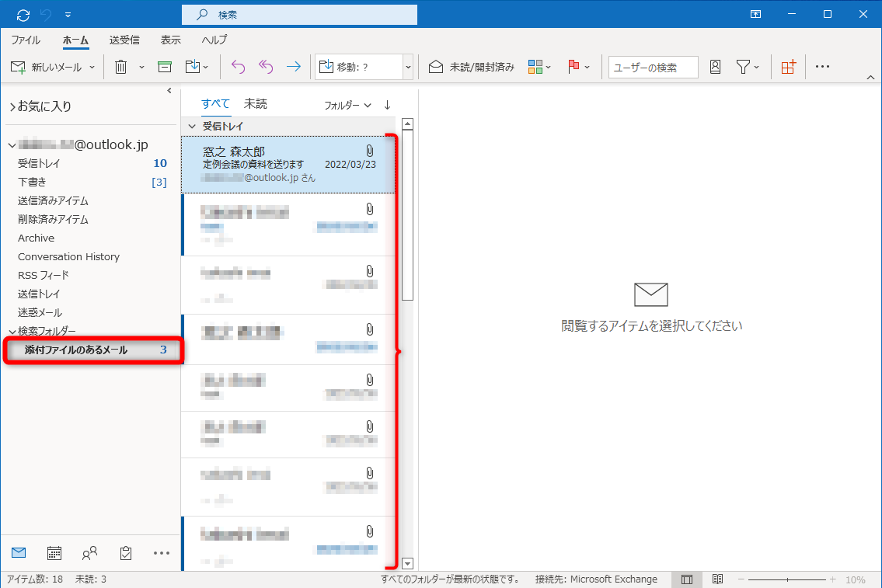The height and width of the screenshot is (588, 882).
Task: Reverse the sort order arrow
Action: tap(387, 105)
